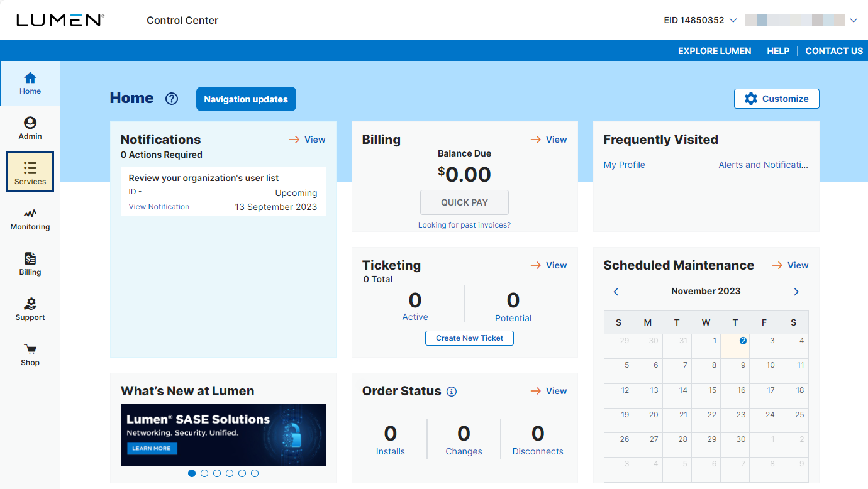Click Looking for past invoices link
The image size is (868, 489).
pyautogui.click(x=464, y=225)
